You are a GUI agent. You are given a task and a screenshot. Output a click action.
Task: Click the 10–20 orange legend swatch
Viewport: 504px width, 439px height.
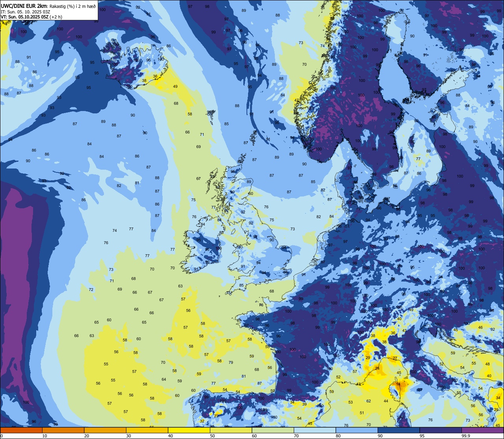(x=63, y=430)
